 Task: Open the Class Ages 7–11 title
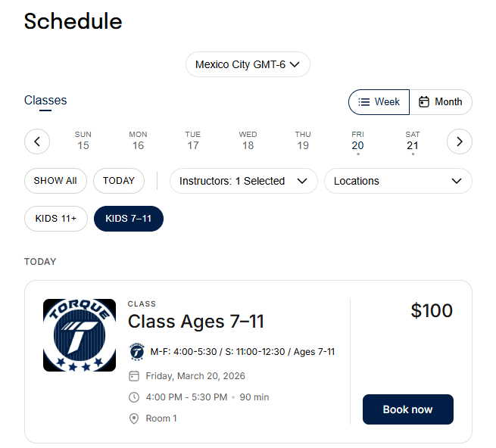point(196,322)
